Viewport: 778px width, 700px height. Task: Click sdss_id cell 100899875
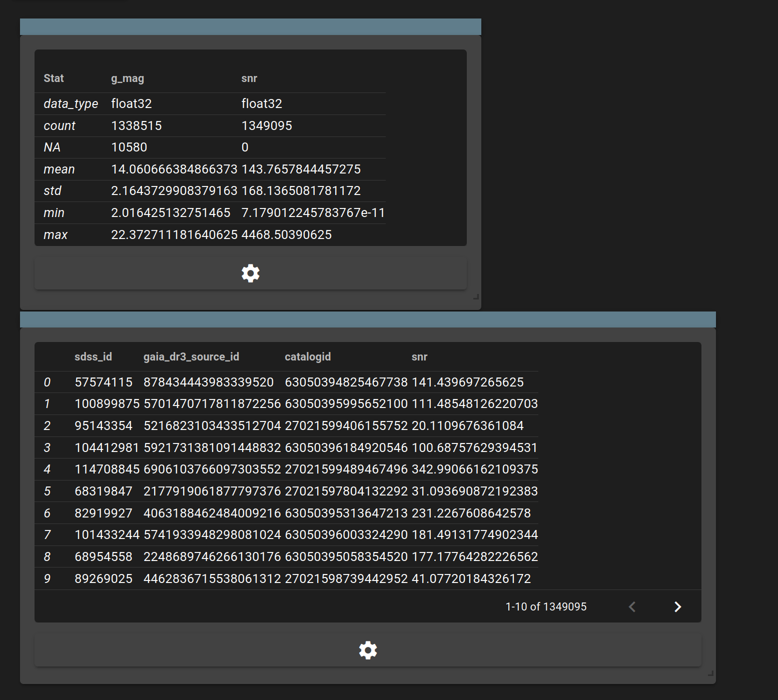click(x=107, y=403)
